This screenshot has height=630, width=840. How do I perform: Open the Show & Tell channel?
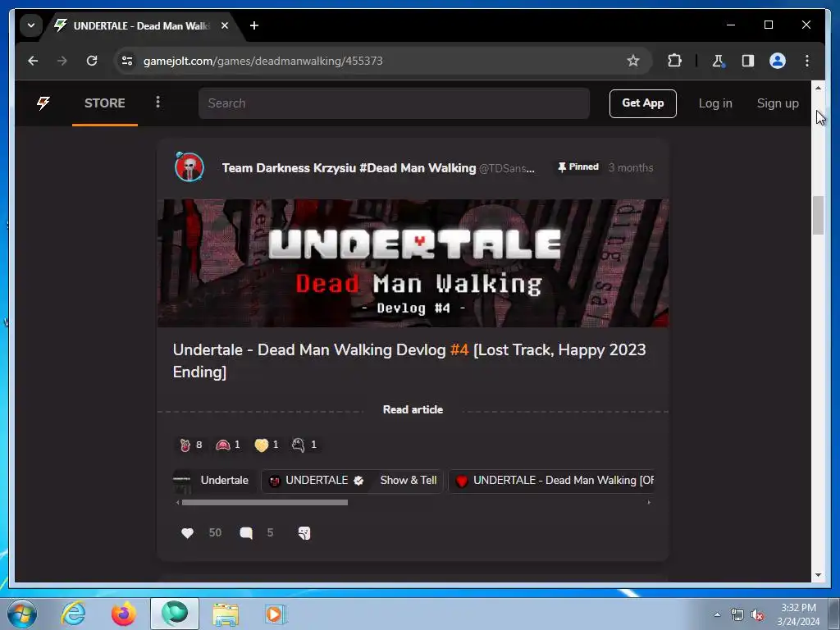(409, 481)
